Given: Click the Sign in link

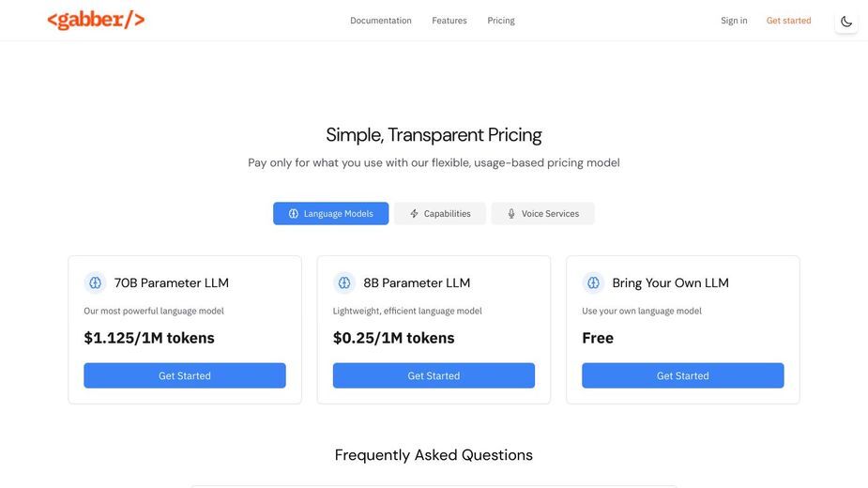Looking at the screenshot, I should pyautogui.click(x=734, y=21).
